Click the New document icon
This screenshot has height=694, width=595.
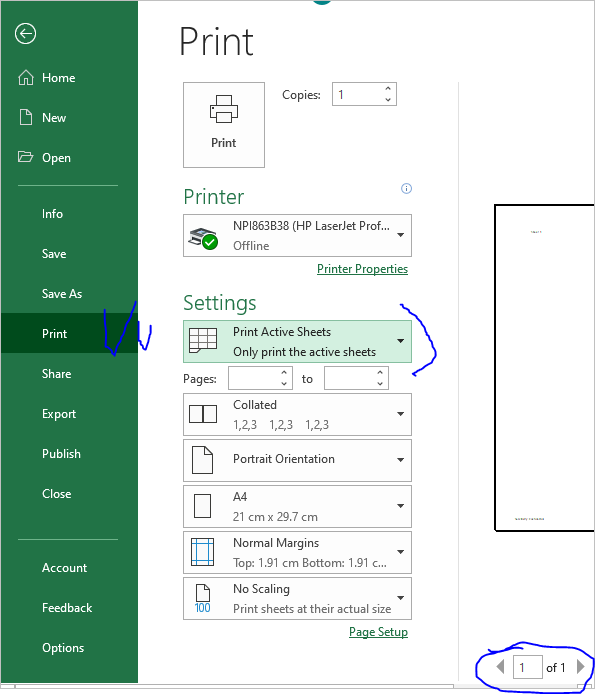tap(26, 117)
